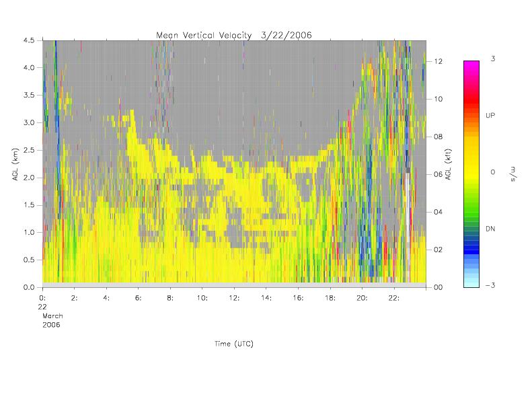
Task: Click the 4.5 km altitude tick label
Action: pyautogui.click(x=29, y=40)
